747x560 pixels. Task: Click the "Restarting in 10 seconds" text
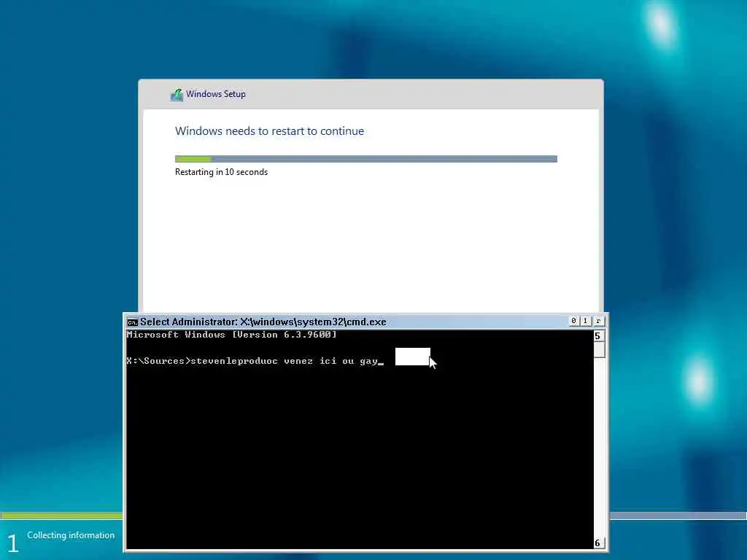[221, 172]
